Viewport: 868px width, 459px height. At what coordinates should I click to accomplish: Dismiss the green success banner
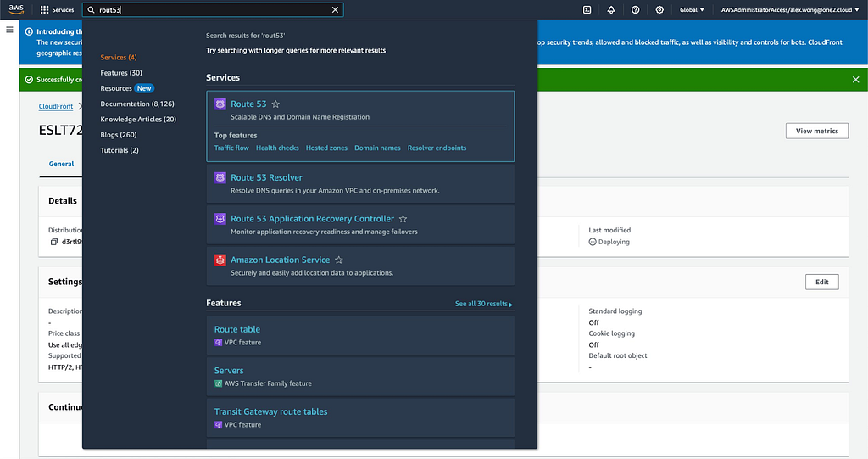click(x=855, y=79)
